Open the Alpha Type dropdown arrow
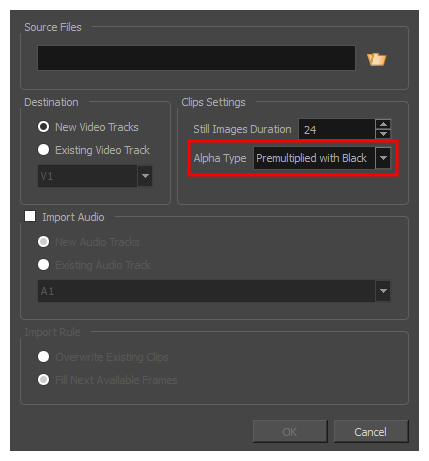The width and height of the screenshot is (429, 461). [x=383, y=158]
